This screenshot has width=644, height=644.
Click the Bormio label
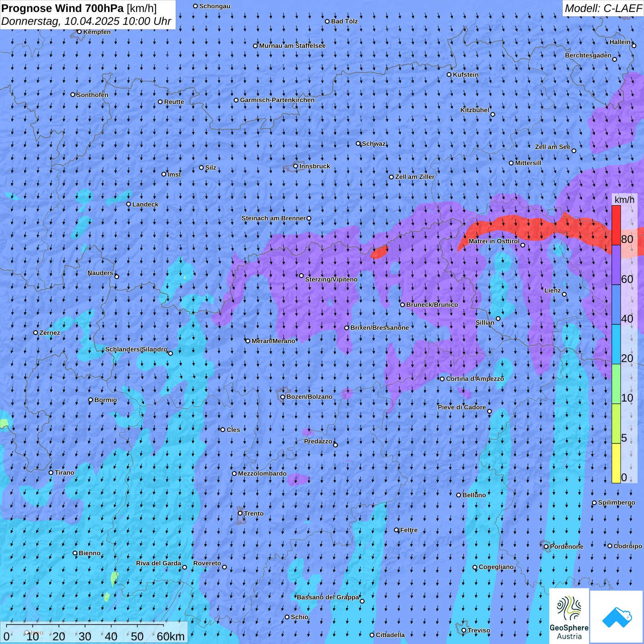(x=105, y=400)
